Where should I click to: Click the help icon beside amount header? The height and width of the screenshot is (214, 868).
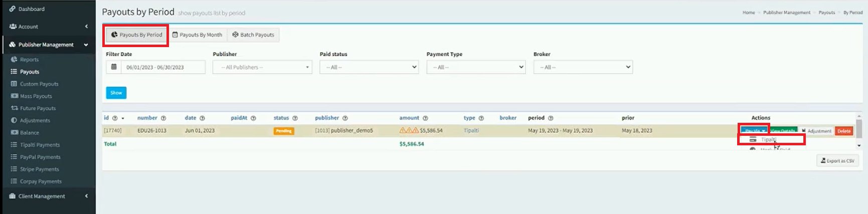pyautogui.click(x=425, y=118)
